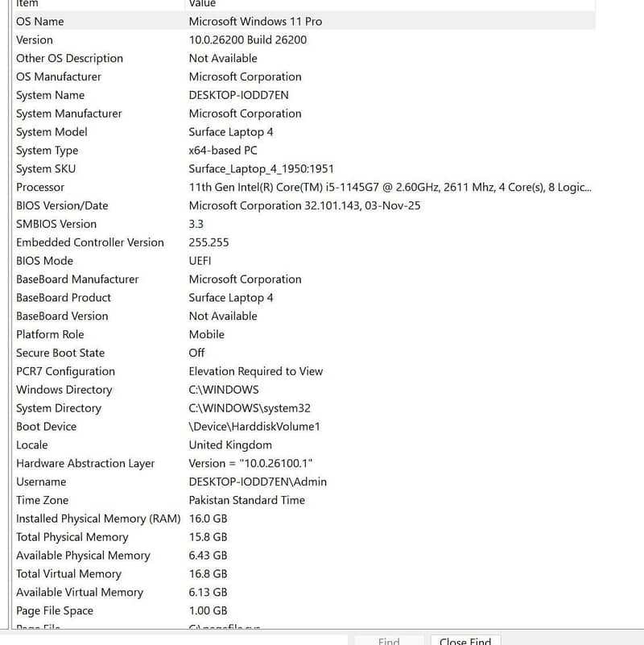The height and width of the screenshot is (645, 644).
Task: Click the value Microsoft Corporation 32.101.143, 03-Nov-25
Action: (x=305, y=205)
